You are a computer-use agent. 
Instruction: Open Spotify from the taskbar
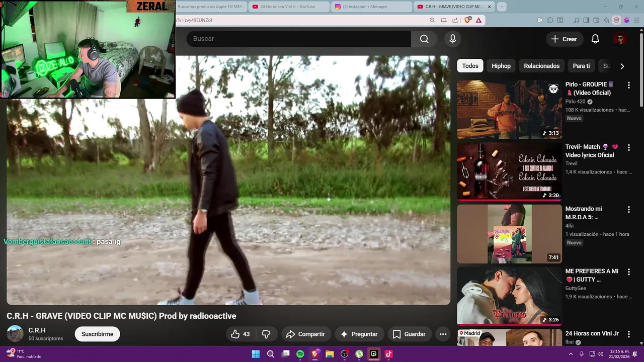(x=300, y=354)
